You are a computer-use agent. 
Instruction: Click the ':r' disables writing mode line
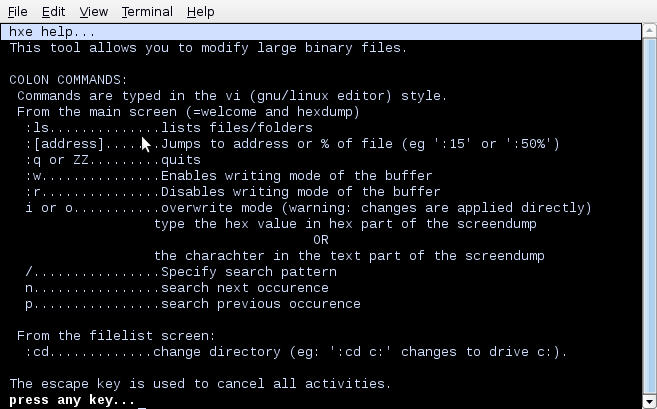click(233, 192)
